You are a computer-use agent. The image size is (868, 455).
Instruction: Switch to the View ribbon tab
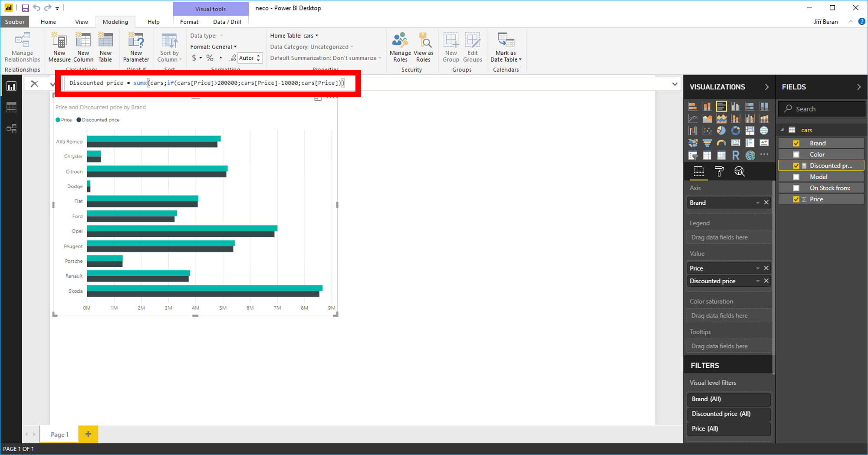[82, 22]
